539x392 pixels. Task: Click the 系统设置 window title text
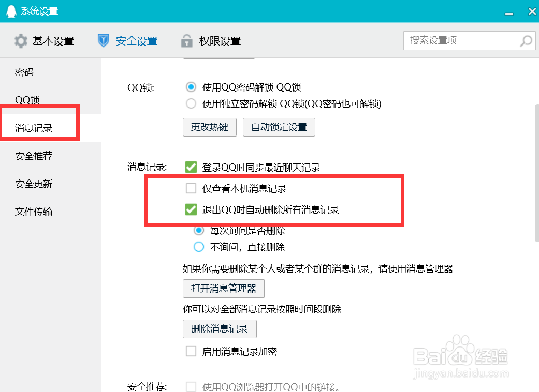coord(39,11)
